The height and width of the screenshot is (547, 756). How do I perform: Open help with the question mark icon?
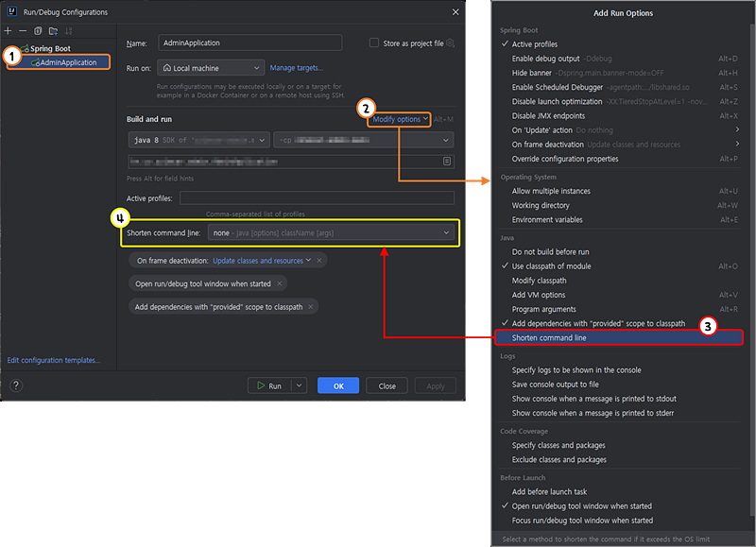[16, 385]
